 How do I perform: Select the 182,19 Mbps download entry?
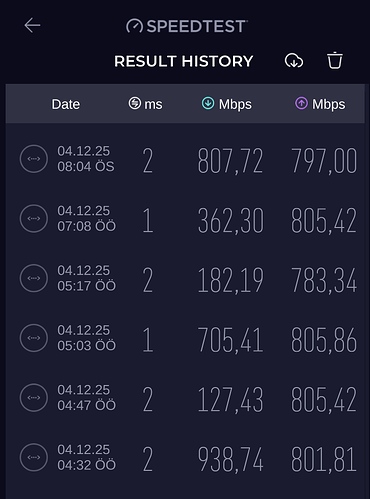point(185,278)
